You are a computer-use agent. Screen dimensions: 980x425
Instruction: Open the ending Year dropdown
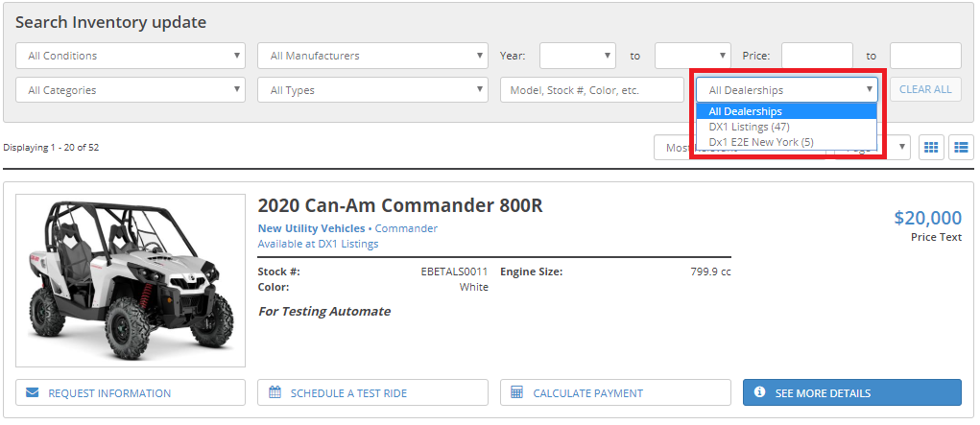(x=692, y=56)
